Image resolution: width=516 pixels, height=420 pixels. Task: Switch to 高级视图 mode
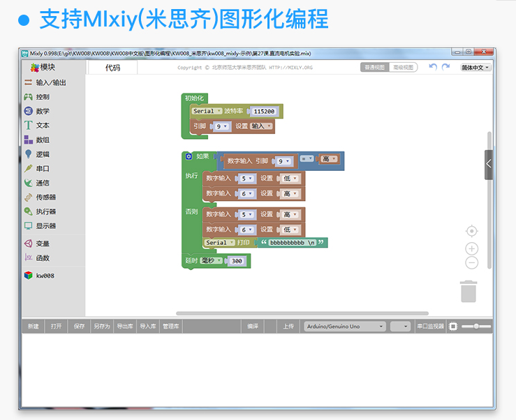point(403,68)
